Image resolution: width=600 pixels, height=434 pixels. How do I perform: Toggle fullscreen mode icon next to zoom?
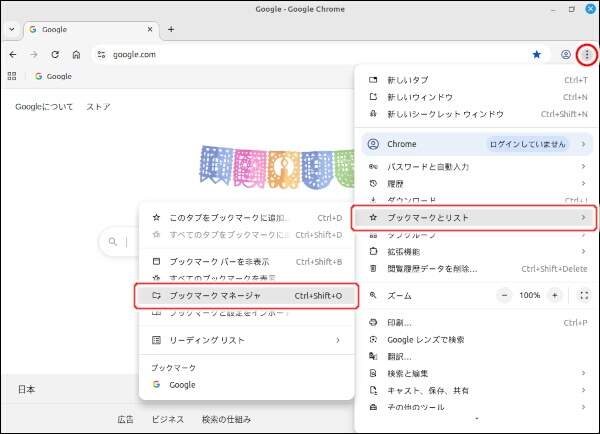[584, 295]
